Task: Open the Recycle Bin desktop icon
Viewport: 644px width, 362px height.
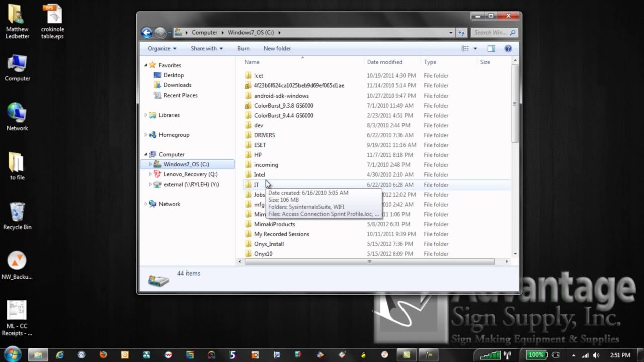Action: click(17, 216)
